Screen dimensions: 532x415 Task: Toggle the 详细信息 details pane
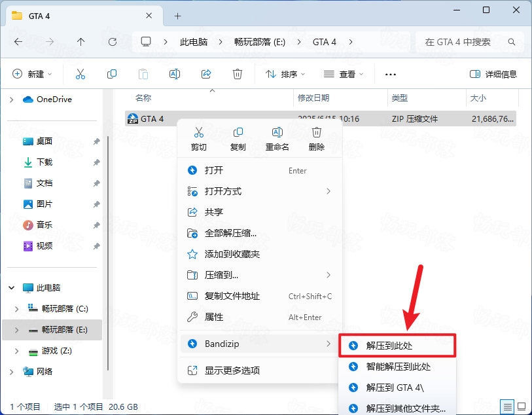click(x=493, y=74)
